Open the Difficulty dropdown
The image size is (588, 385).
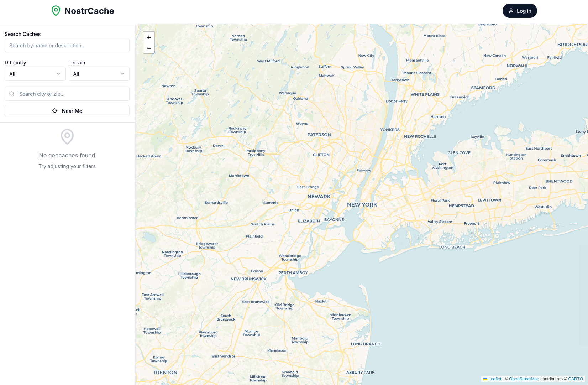(x=35, y=74)
